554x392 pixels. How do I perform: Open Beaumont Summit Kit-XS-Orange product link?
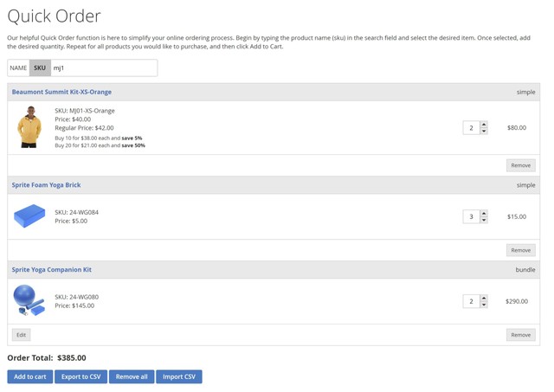[61, 92]
